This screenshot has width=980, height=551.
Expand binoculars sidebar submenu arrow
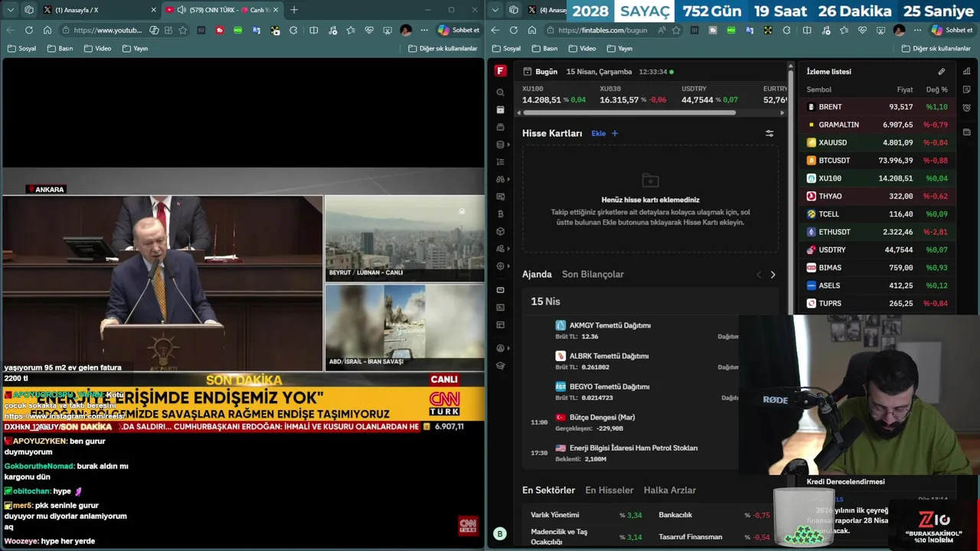(508, 179)
